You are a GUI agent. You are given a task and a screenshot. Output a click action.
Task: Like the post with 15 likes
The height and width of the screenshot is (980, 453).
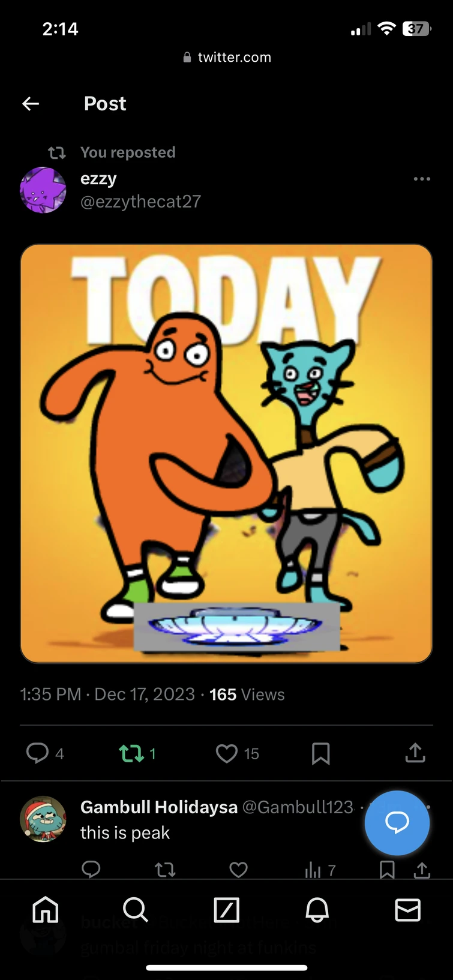pyautogui.click(x=227, y=753)
